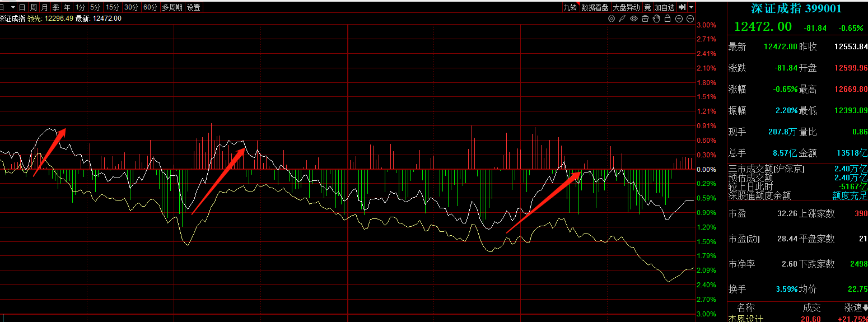Click the 涨速 column header
This screenshot has width=868, height=322.
pyautogui.click(x=853, y=307)
